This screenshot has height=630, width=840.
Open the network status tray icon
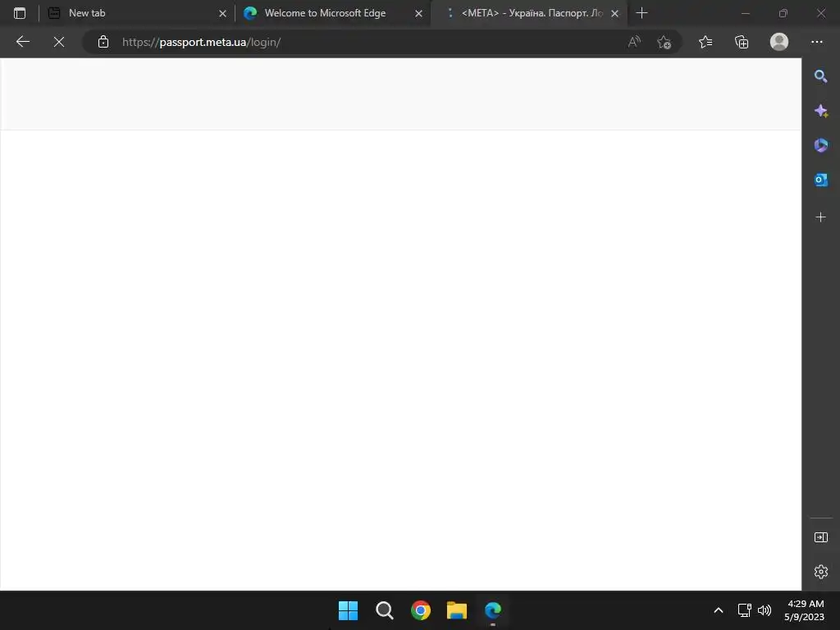(x=744, y=610)
